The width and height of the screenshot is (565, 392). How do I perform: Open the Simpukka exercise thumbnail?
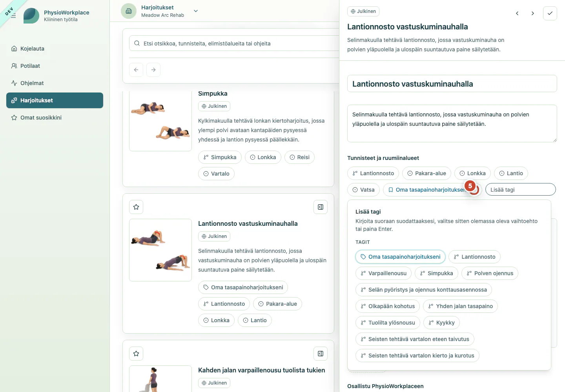click(160, 121)
